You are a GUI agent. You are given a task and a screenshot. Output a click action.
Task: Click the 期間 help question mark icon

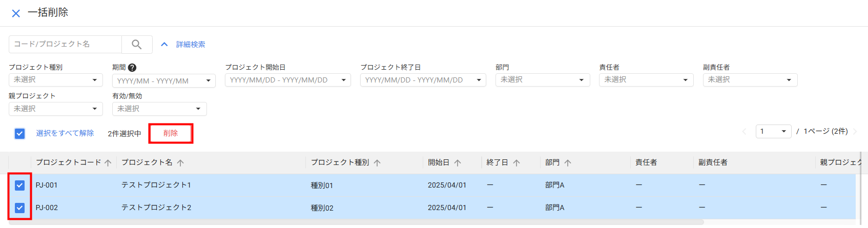click(132, 68)
